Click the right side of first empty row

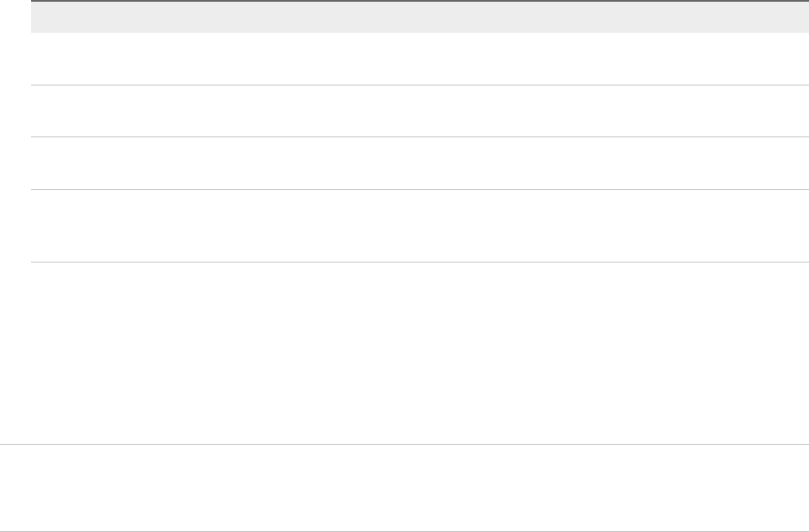(774, 59)
